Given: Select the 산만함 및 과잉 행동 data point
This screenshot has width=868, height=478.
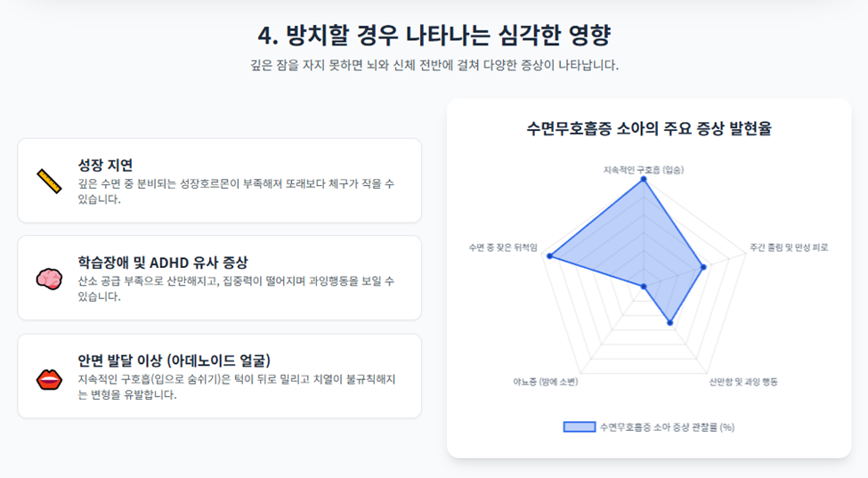Looking at the screenshot, I should (670, 322).
